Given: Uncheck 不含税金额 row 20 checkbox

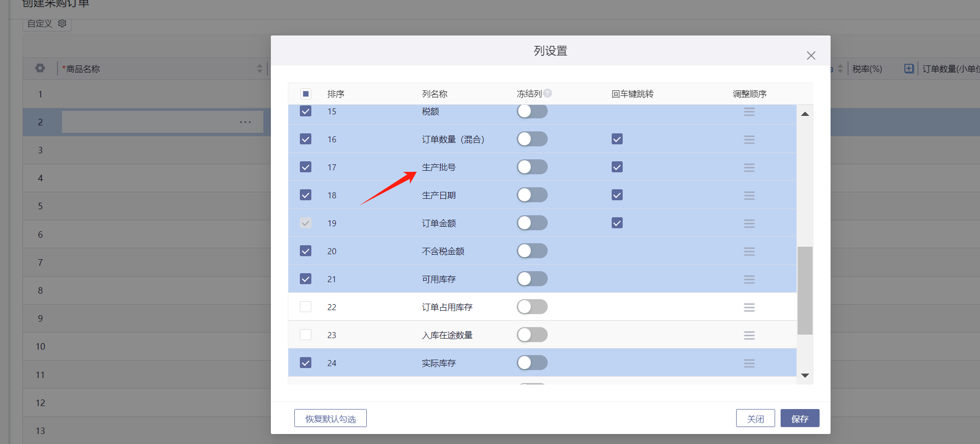Looking at the screenshot, I should click(306, 251).
